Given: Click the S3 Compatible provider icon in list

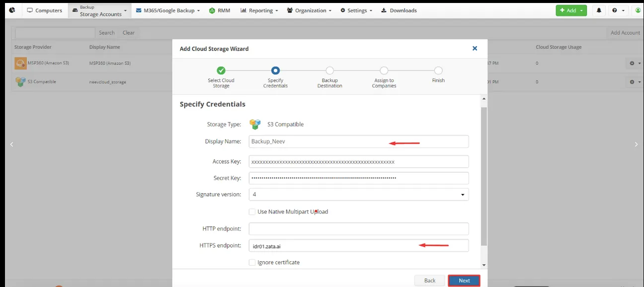Looking at the screenshot, I should [x=20, y=81].
